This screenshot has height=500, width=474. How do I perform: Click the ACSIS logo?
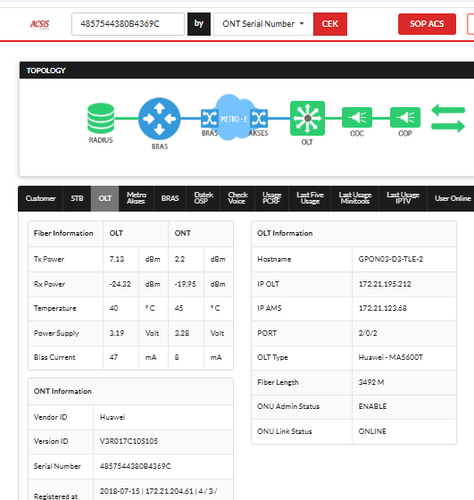pyautogui.click(x=40, y=24)
